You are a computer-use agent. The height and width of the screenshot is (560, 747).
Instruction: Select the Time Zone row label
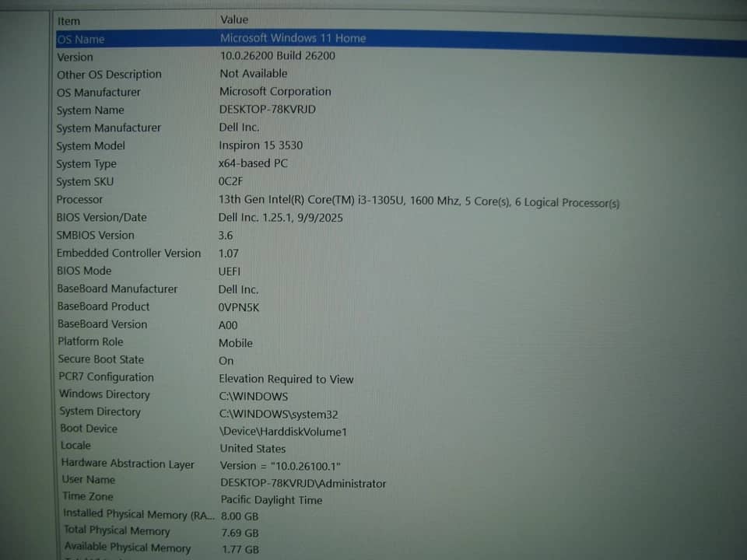[88, 497]
